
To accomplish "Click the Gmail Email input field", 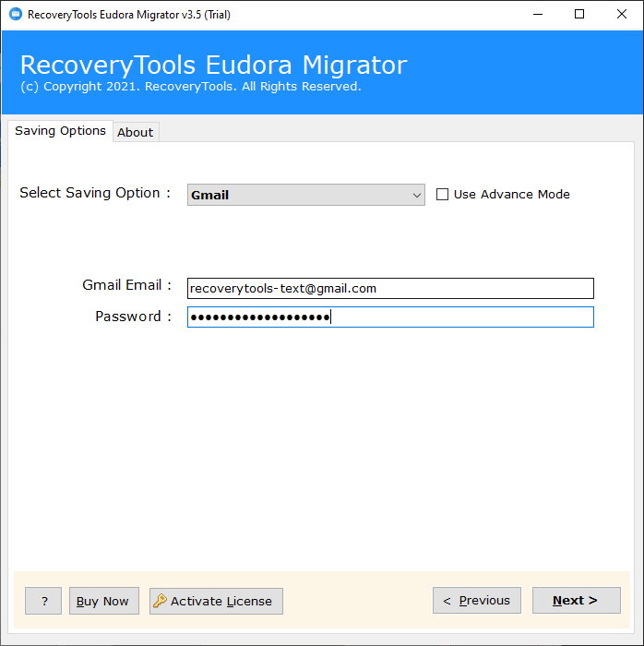I will tap(390, 288).
